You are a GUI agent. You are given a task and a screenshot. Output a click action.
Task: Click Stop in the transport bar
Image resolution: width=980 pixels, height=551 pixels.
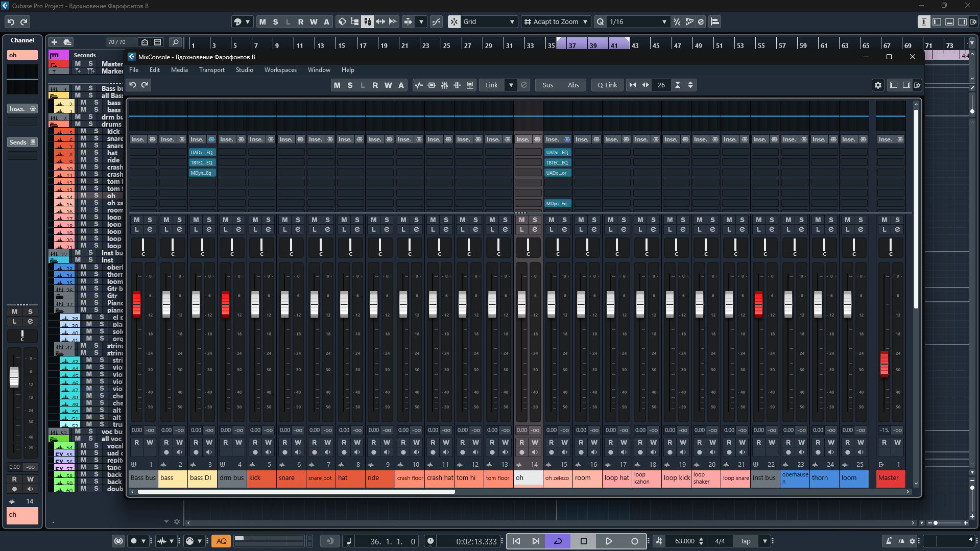tap(584, 541)
